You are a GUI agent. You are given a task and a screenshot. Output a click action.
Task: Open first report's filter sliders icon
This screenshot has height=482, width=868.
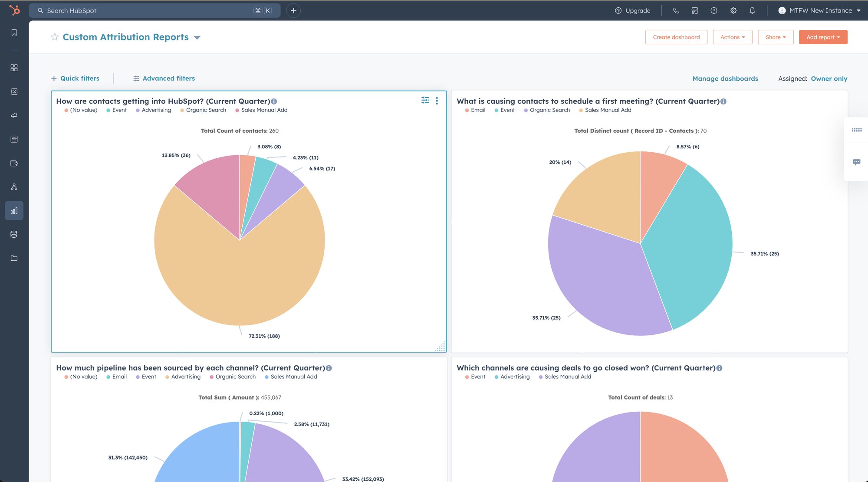425,101
